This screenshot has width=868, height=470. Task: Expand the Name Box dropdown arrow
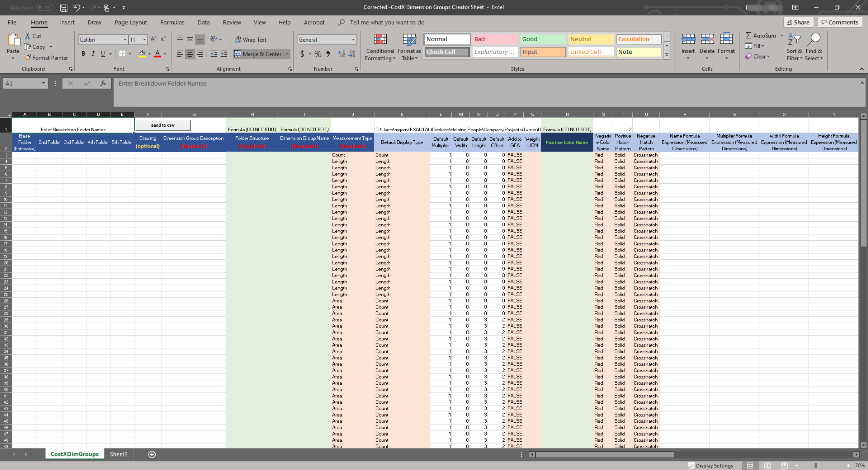(43, 83)
